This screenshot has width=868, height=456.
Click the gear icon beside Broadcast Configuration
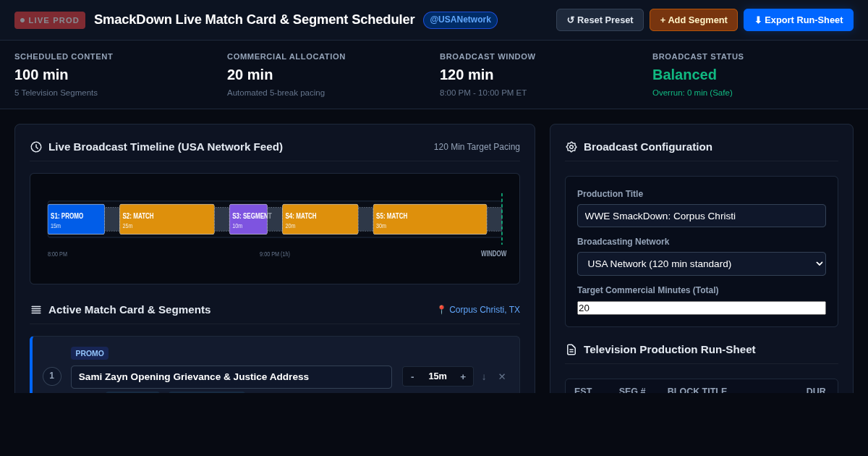tap(571, 147)
